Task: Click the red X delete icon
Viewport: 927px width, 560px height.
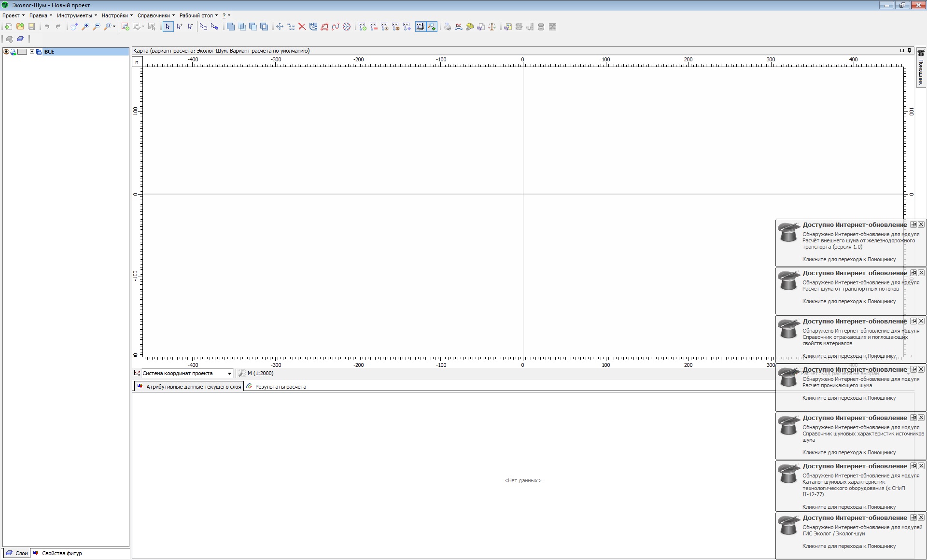Action: pos(302,27)
